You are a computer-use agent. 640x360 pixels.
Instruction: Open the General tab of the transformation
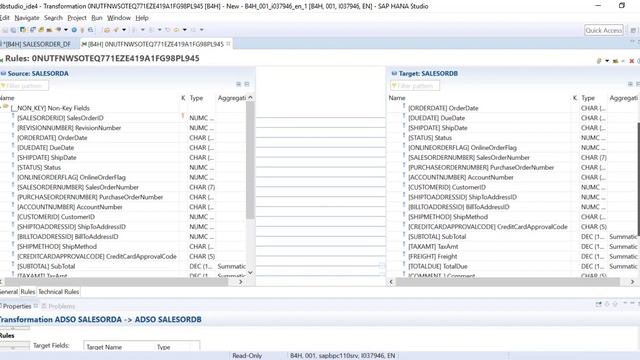click(x=9, y=292)
